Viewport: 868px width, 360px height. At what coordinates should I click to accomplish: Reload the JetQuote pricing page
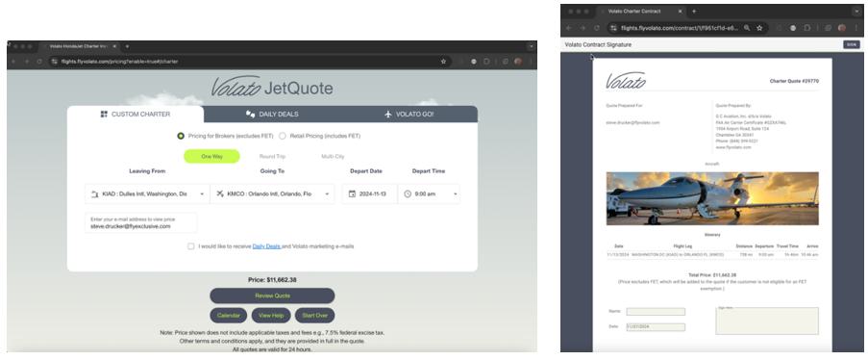tap(39, 62)
